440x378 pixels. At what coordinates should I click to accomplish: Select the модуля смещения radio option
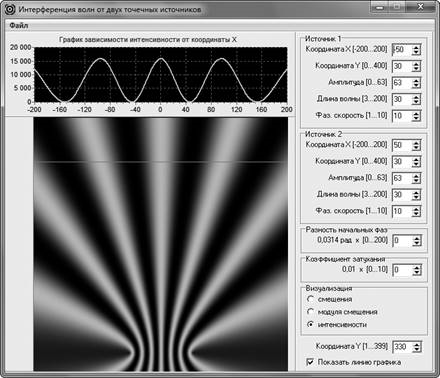[x=310, y=312]
